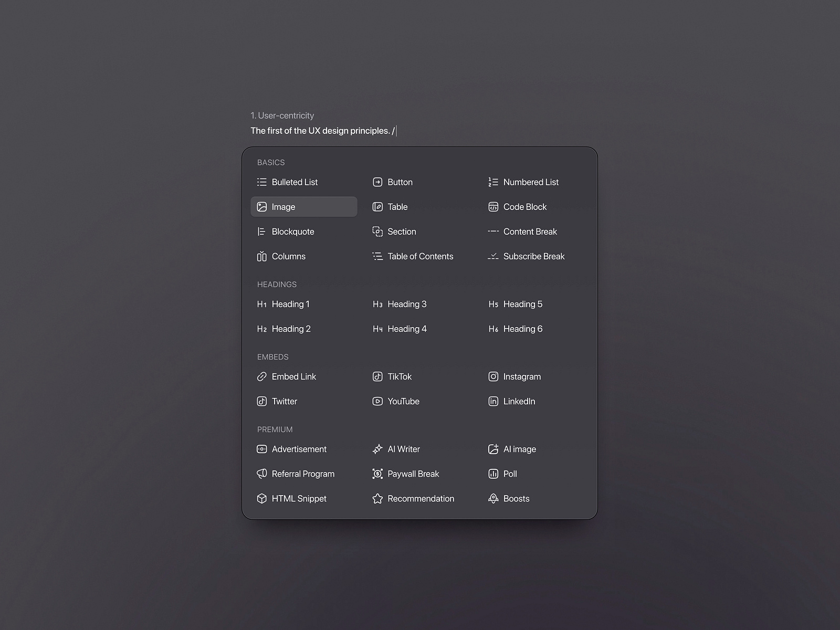
Task: Select the Table insertion icon
Action: pos(377,206)
